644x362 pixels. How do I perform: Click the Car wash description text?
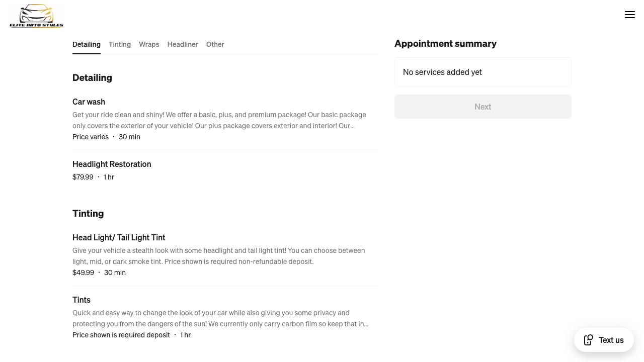[x=219, y=120]
